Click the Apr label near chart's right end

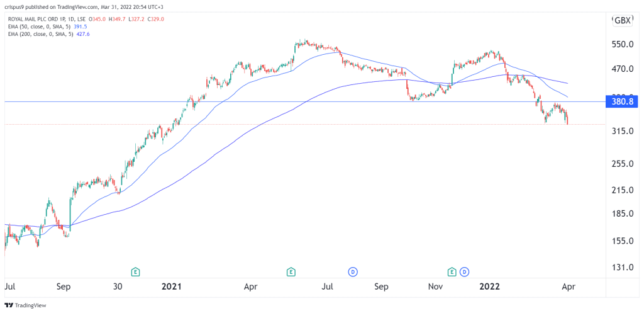coord(569,287)
